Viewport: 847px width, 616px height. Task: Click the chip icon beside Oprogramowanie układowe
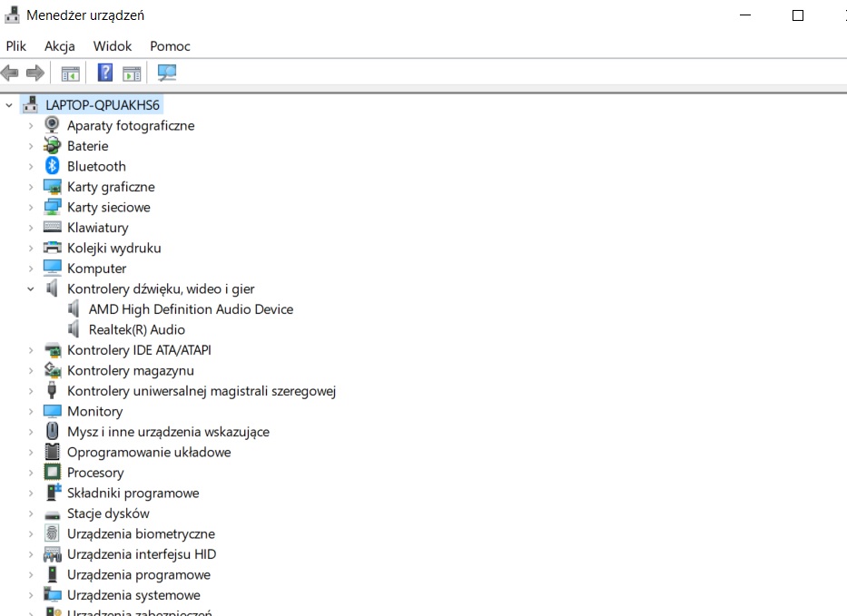point(53,451)
